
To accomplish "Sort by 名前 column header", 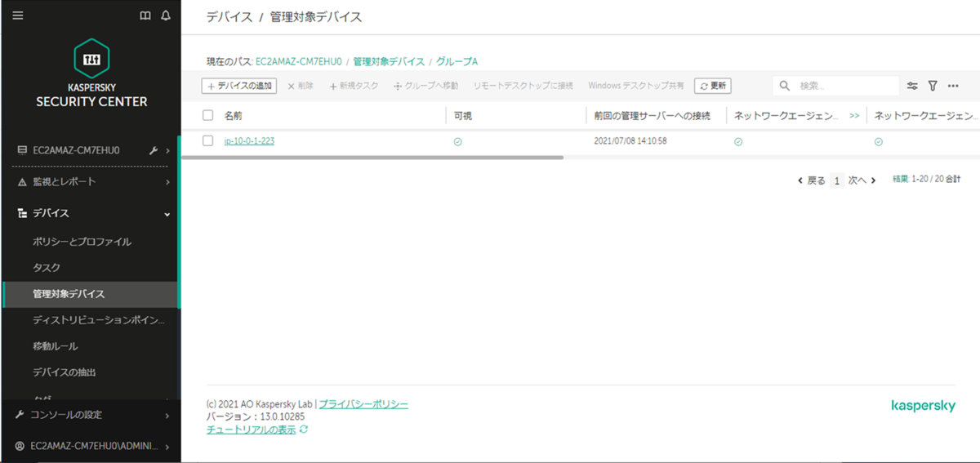I will (x=233, y=116).
